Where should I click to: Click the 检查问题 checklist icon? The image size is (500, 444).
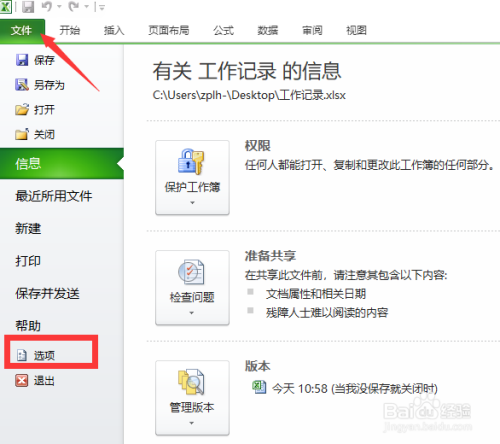coord(191,272)
